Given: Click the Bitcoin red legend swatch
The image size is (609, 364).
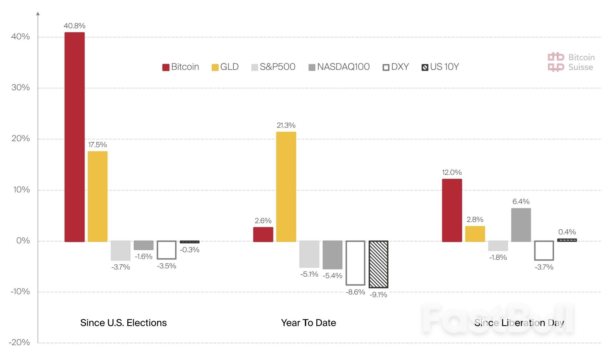Looking at the screenshot, I should coord(166,67).
